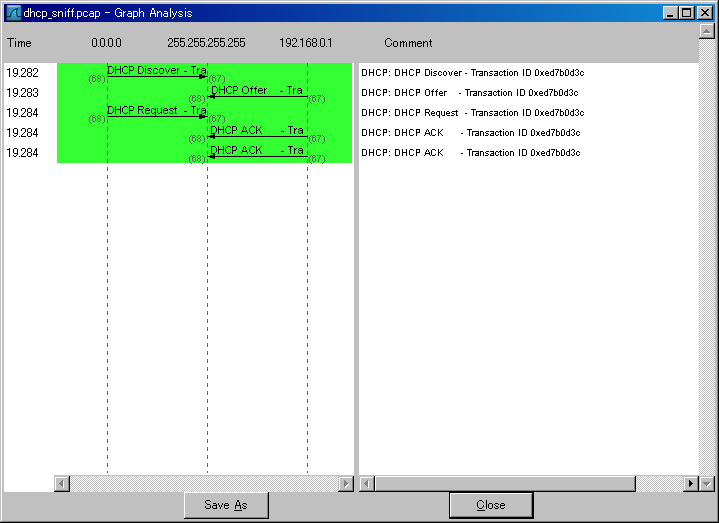Image resolution: width=719 pixels, height=523 pixels.
Task: Click the DHCP Offer comment text
Action: point(472,93)
